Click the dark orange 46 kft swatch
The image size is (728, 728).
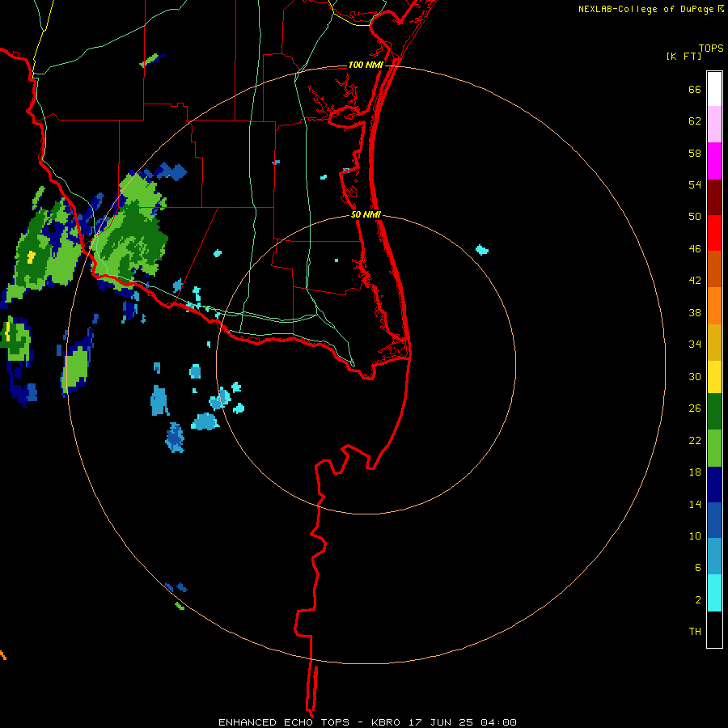pos(714,269)
